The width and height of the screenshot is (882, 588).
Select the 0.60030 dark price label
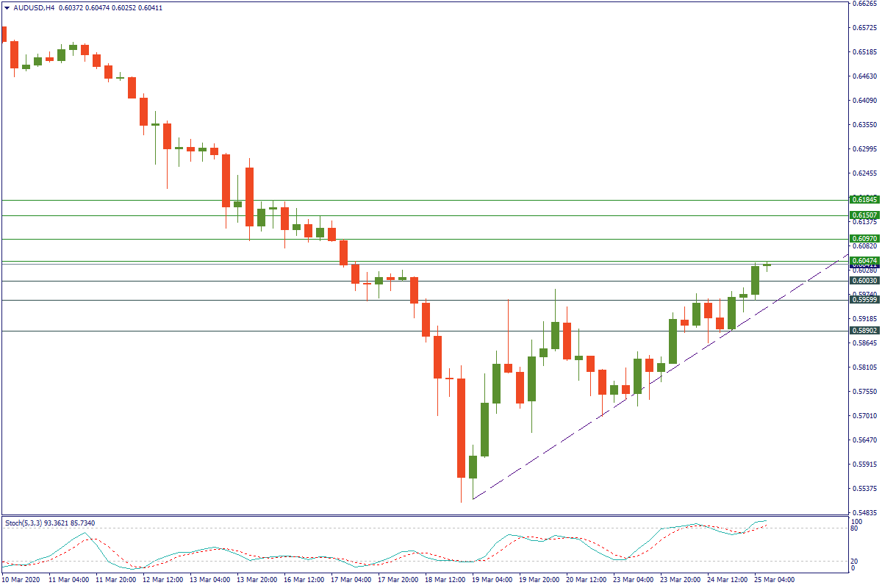tap(864, 281)
